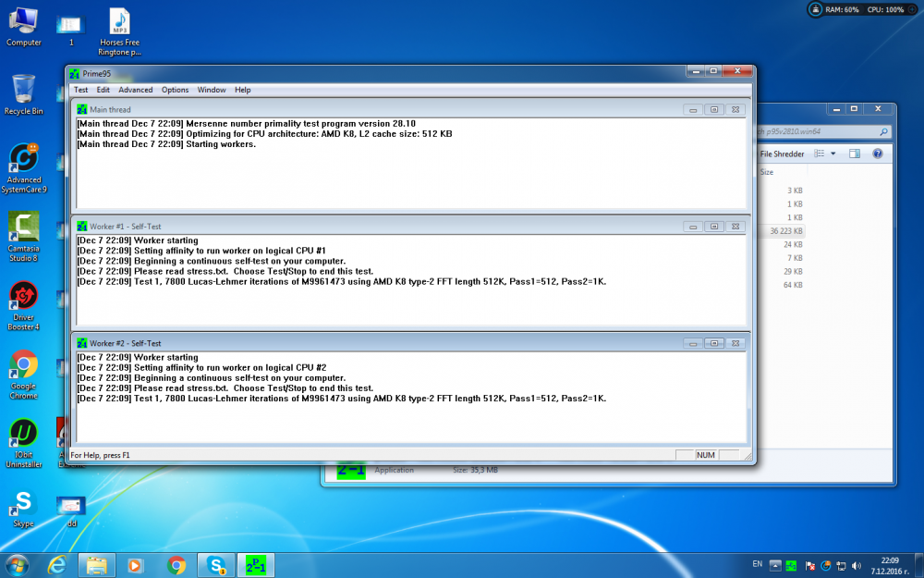
Task: Open the network tray icon
Action: tap(841, 566)
